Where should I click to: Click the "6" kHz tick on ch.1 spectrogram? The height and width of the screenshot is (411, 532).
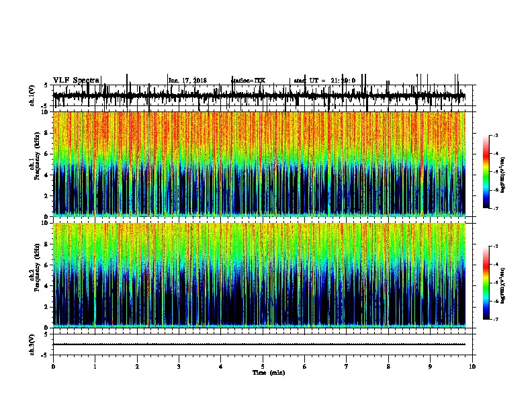(x=47, y=154)
